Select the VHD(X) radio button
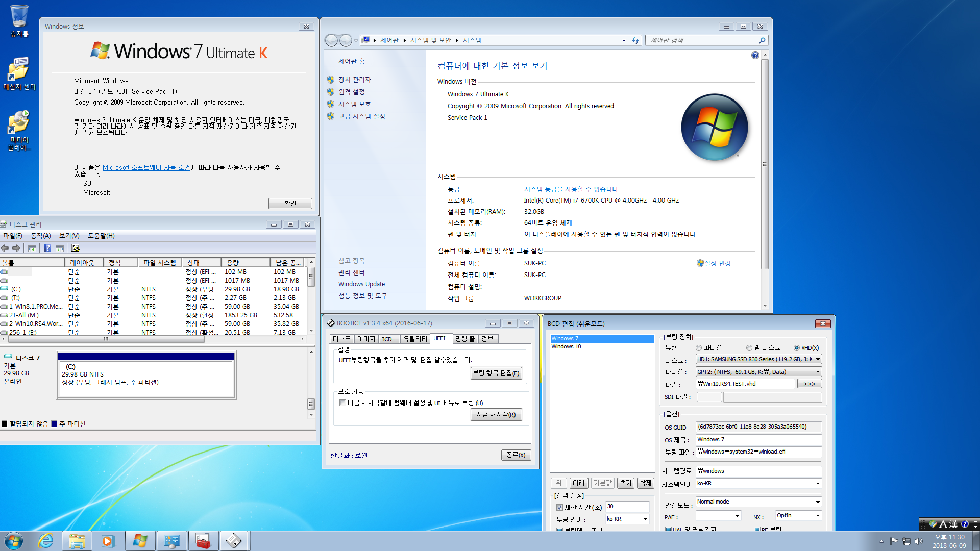 796,348
